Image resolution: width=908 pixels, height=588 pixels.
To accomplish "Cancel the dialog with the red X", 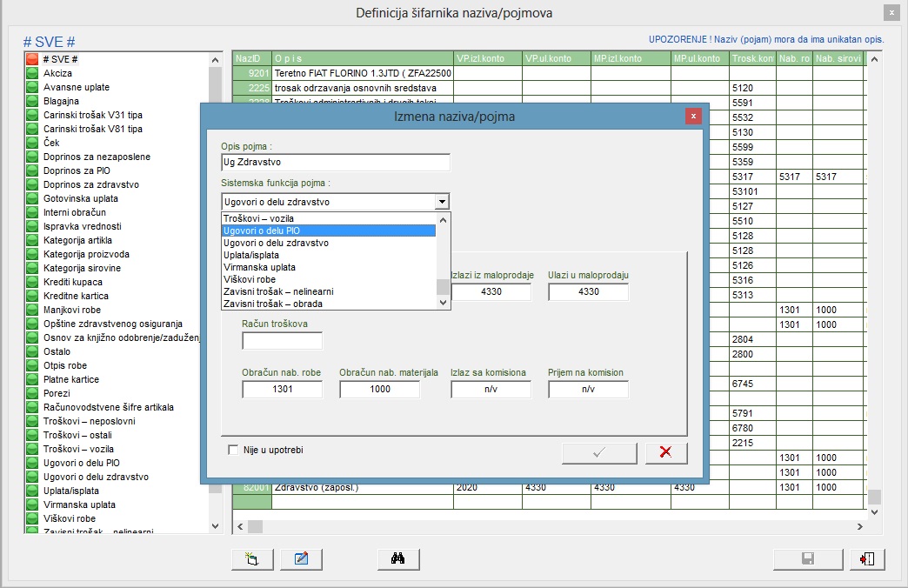I will (x=665, y=452).
